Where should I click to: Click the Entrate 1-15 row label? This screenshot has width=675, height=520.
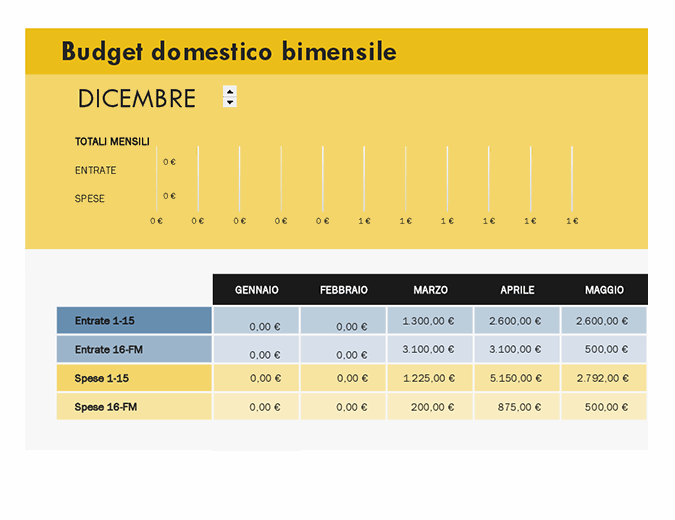click(134, 321)
